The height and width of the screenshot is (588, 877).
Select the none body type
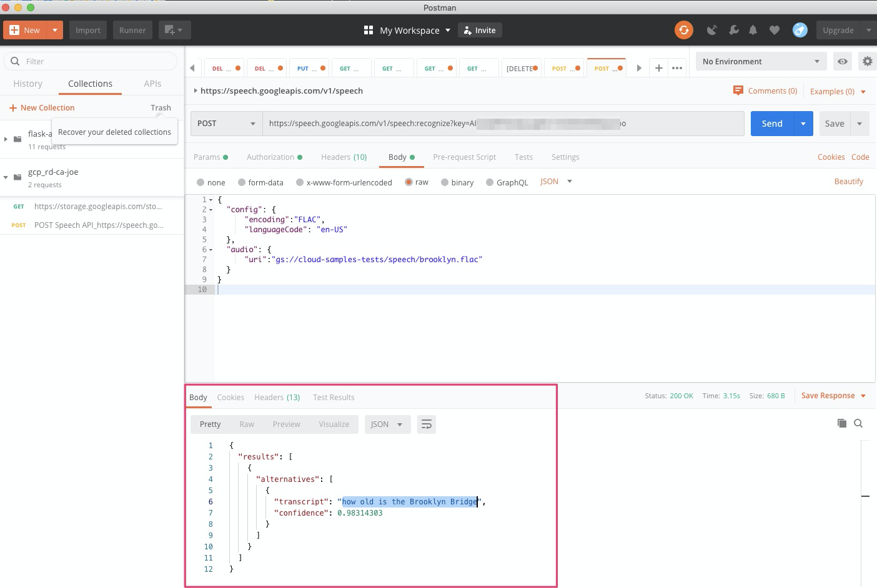point(201,182)
